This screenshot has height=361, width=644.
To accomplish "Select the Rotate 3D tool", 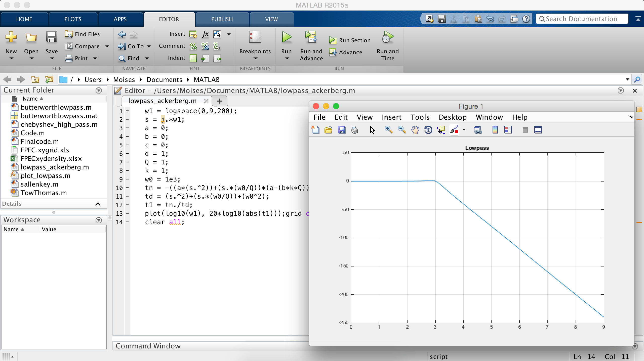I will pos(428,130).
